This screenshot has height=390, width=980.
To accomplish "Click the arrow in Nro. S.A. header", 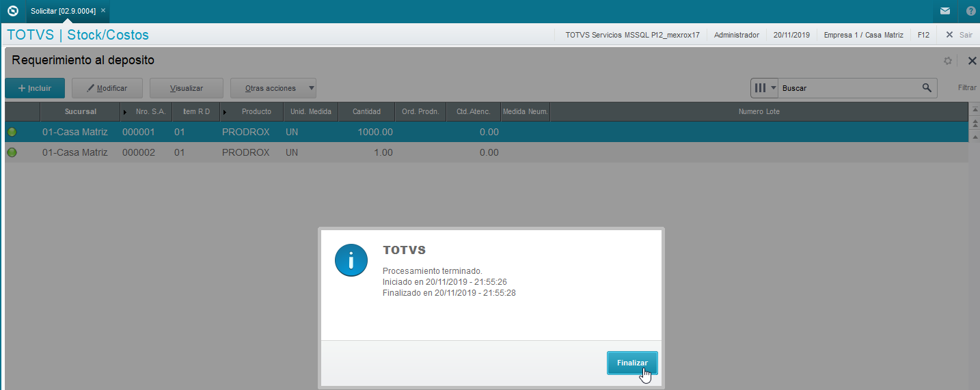I will (x=125, y=112).
